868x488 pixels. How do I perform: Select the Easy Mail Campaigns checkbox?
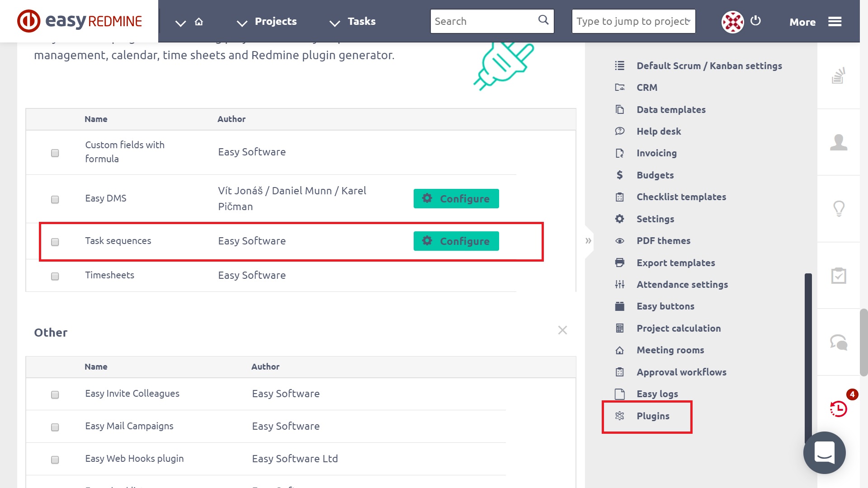(x=55, y=427)
